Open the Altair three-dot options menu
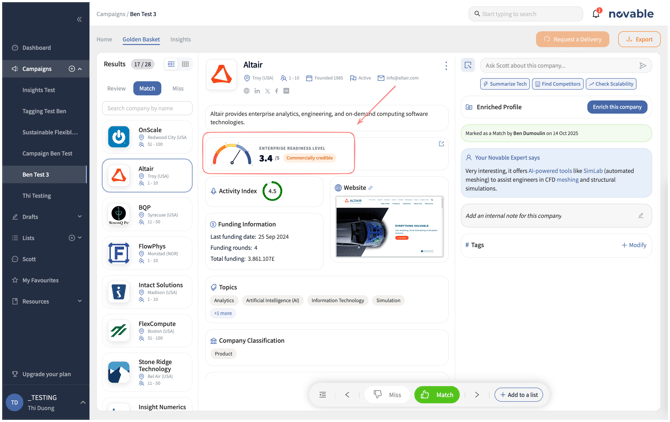 [x=446, y=66]
